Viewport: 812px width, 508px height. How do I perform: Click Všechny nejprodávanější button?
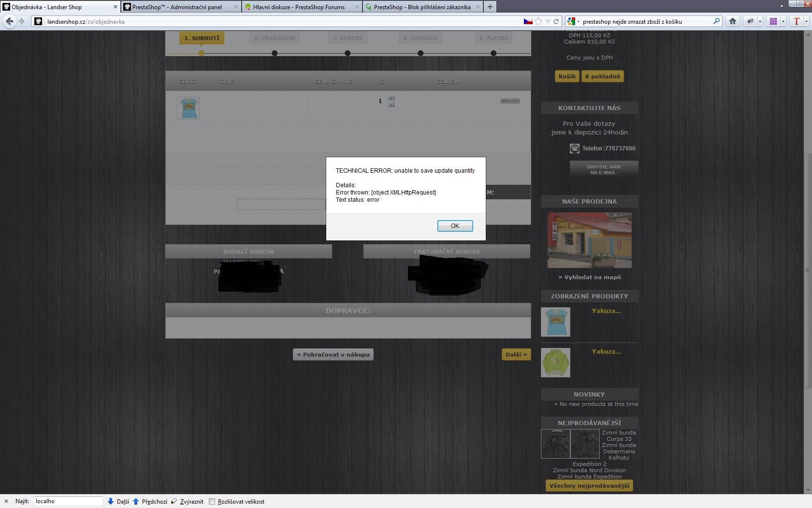pyautogui.click(x=589, y=486)
